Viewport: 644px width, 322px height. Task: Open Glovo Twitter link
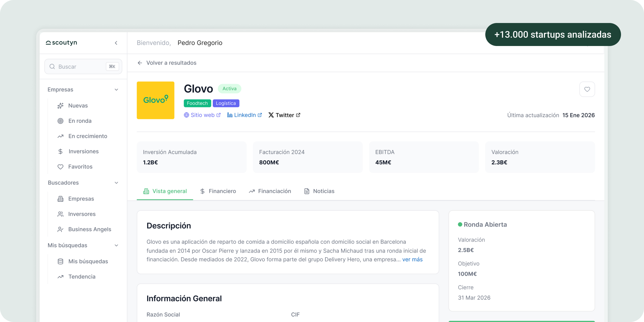(x=284, y=115)
